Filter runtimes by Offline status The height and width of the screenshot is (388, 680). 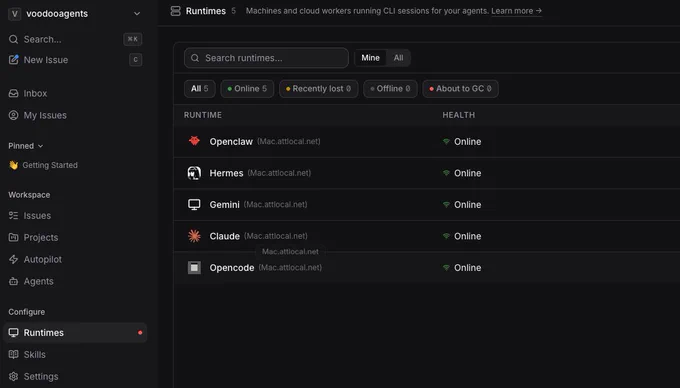coord(390,89)
